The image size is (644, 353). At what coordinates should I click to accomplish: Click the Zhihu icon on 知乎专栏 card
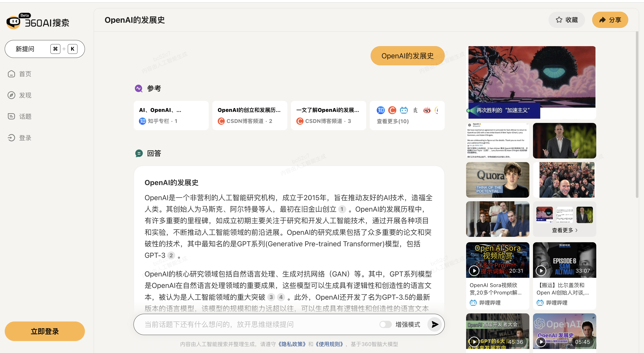(142, 121)
